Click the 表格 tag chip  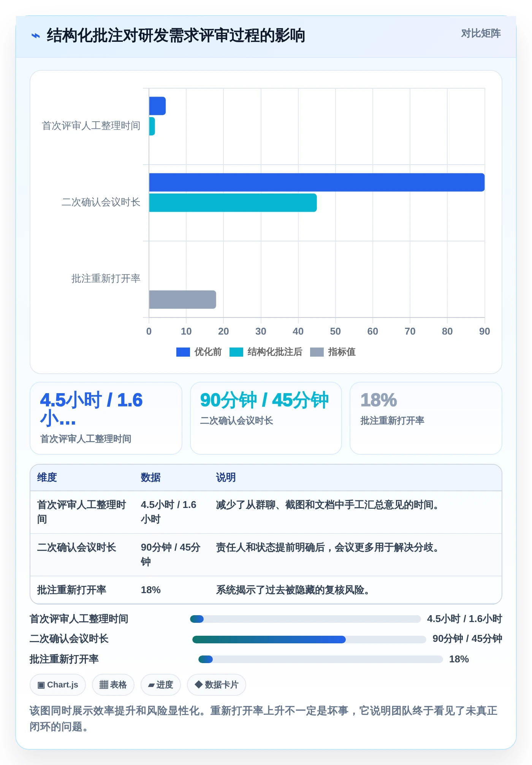113,685
